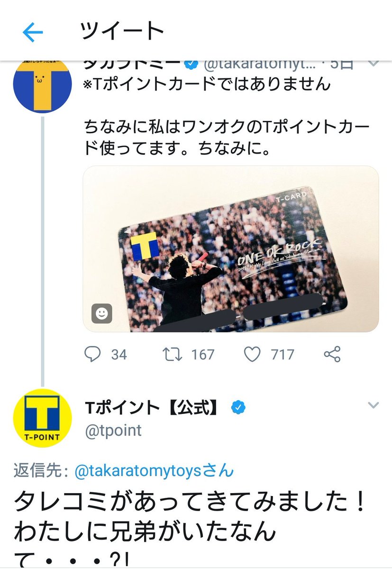Go back with the blue arrow
Screen dimensions: 392x569
pos(33,32)
